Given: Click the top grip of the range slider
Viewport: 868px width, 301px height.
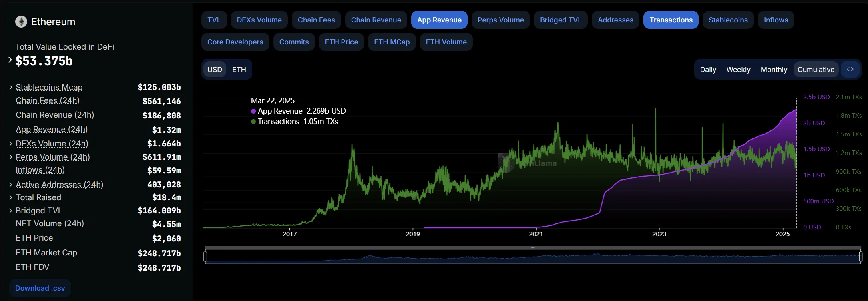Looking at the screenshot, I should (533, 248).
